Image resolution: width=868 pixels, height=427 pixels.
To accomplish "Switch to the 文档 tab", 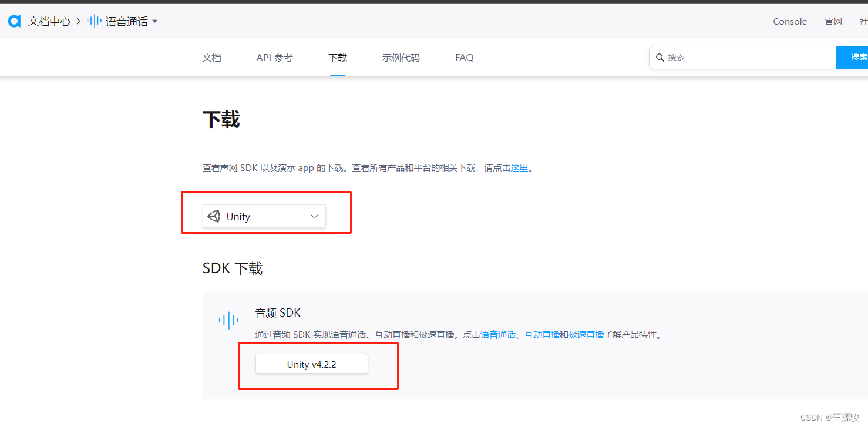I will point(212,58).
